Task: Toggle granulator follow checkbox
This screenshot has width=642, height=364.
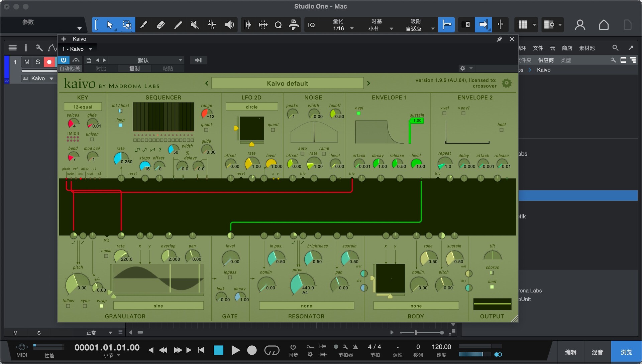Action: point(68,306)
